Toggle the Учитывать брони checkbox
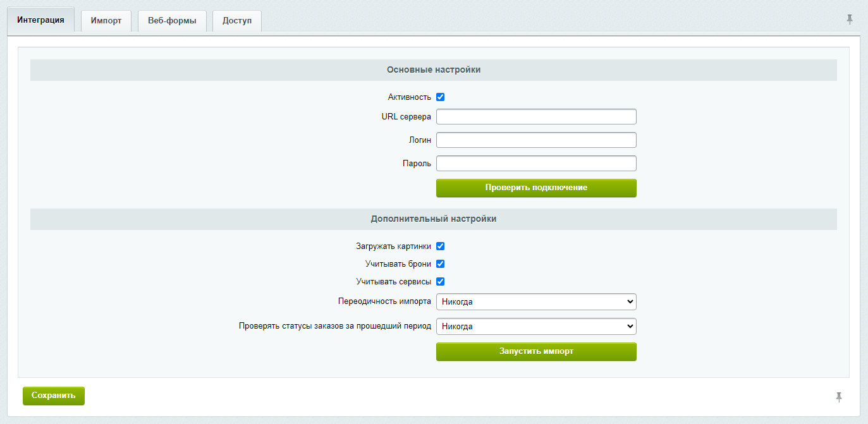 (441, 264)
